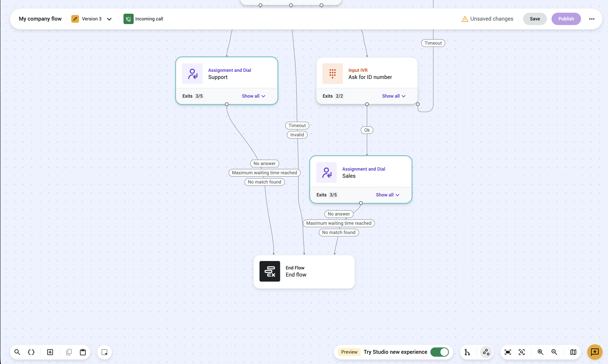Select the Input IVR node icon
The width and height of the screenshot is (608, 364).
click(333, 74)
